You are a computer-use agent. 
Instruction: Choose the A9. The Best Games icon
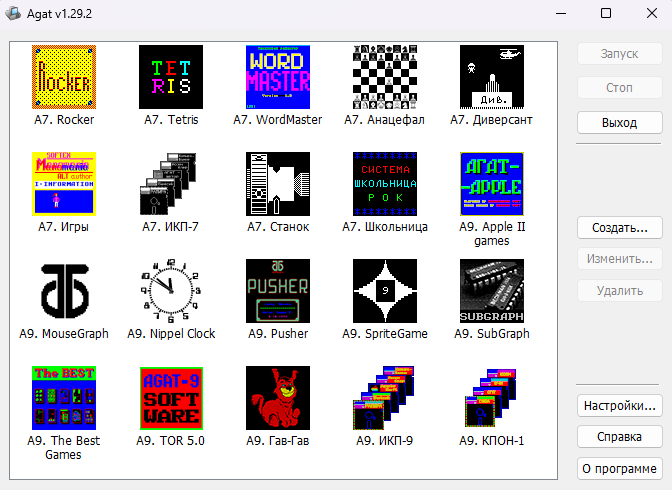pos(64,398)
